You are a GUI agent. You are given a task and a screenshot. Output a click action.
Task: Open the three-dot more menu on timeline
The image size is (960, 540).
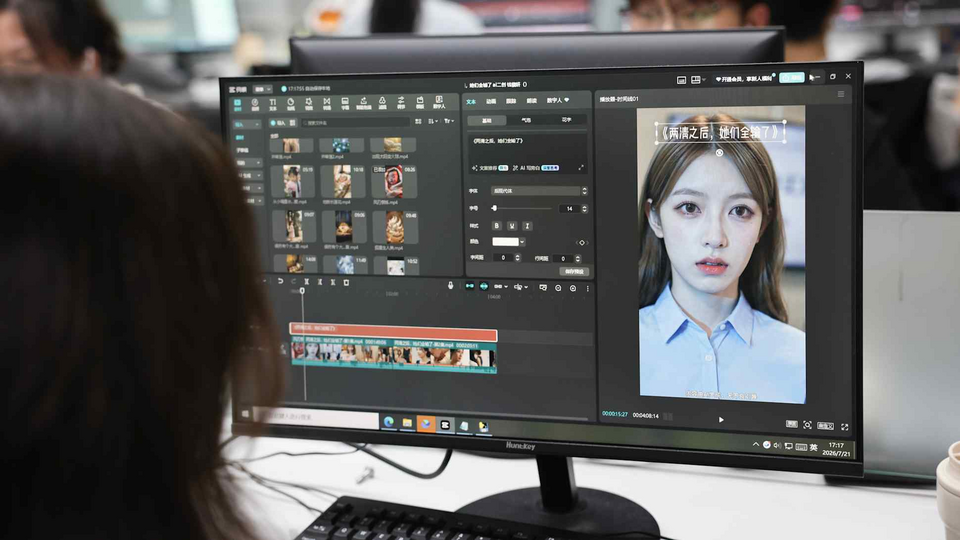(587, 288)
